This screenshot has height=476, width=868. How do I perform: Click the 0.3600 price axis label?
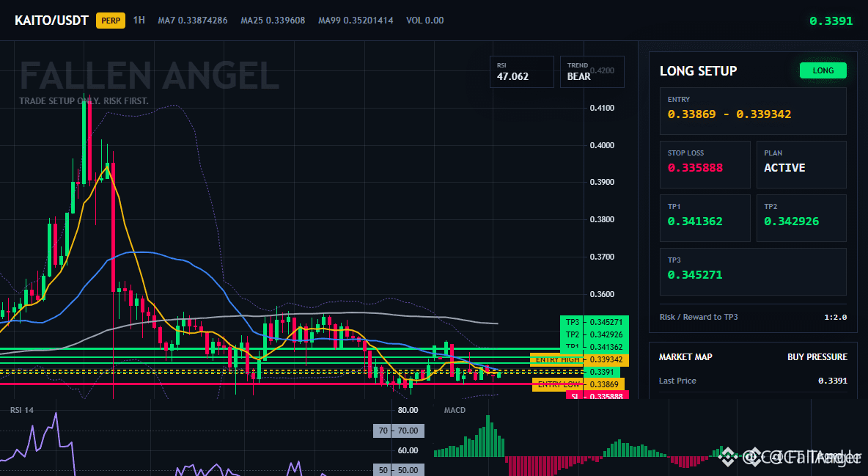click(602, 294)
